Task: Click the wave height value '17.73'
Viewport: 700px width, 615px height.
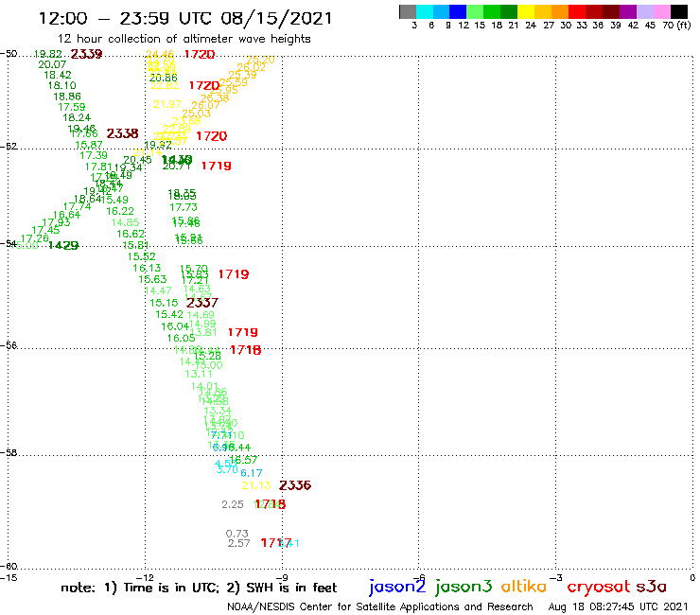Action: tap(184, 207)
